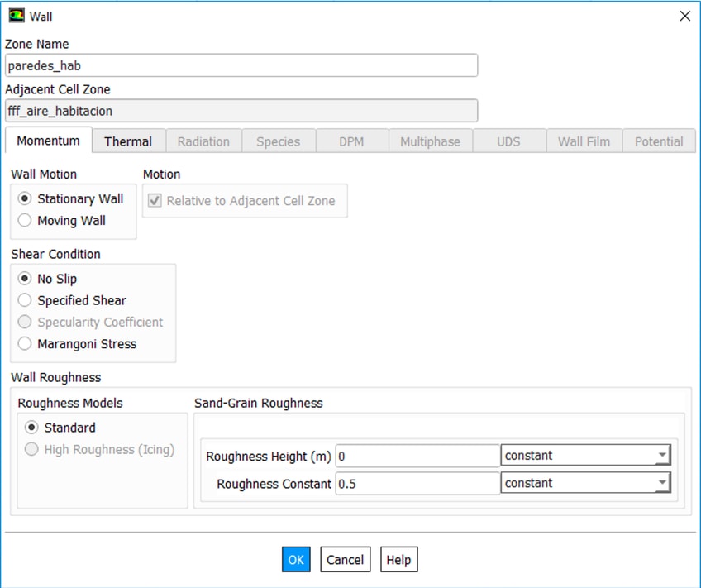Click the Adjacent Cell Zone field

point(241,111)
